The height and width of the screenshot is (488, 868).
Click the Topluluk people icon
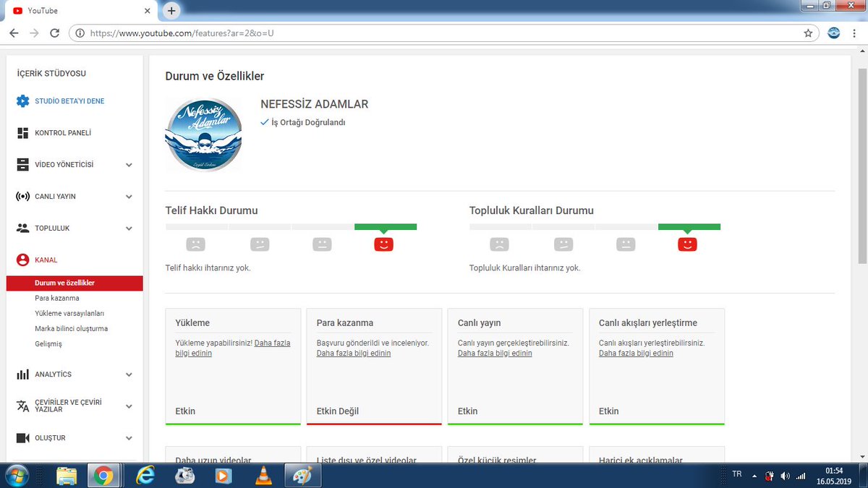click(22, 228)
